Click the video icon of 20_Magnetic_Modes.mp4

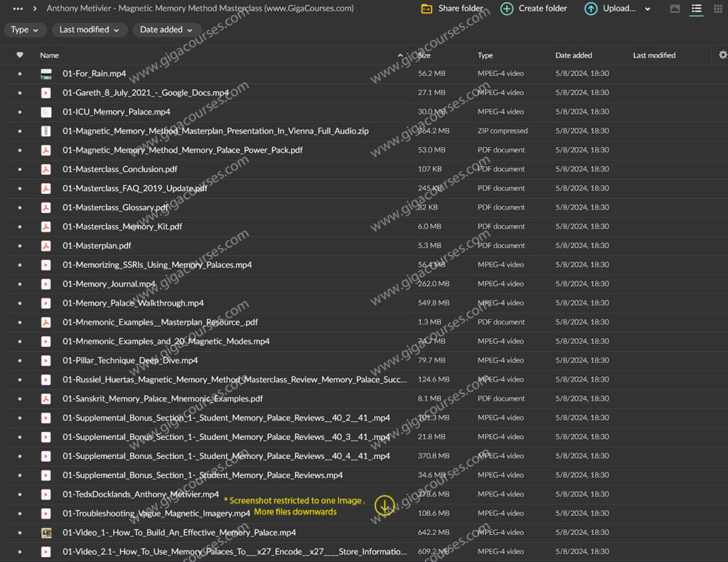[x=46, y=342]
